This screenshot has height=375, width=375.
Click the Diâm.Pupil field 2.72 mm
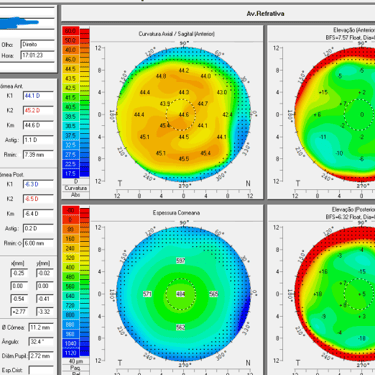coord(41,356)
